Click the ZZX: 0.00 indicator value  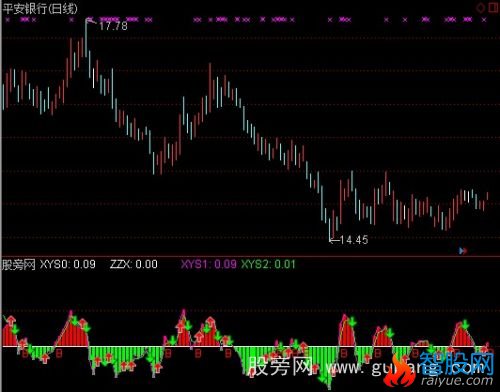[134, 264]
